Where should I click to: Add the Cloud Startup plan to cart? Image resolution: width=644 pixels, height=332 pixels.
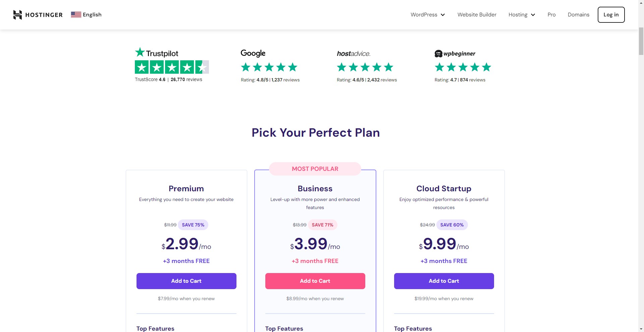(x=444, y=281)
